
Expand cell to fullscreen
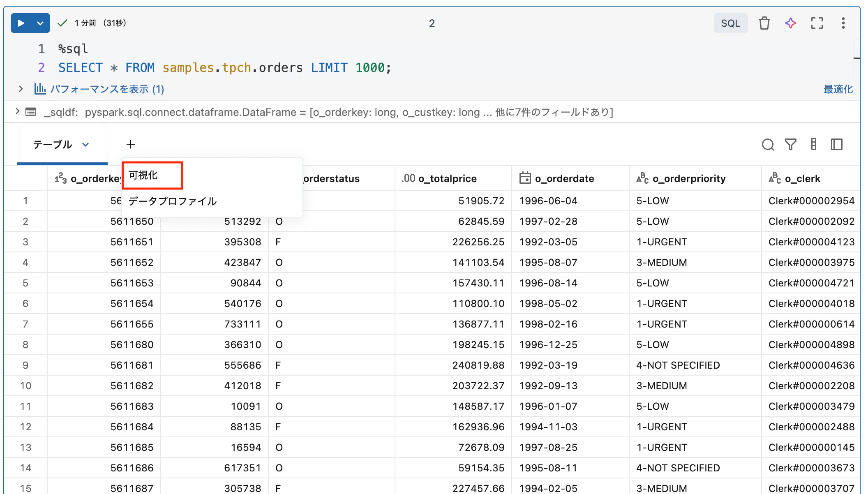pos(817,23)
